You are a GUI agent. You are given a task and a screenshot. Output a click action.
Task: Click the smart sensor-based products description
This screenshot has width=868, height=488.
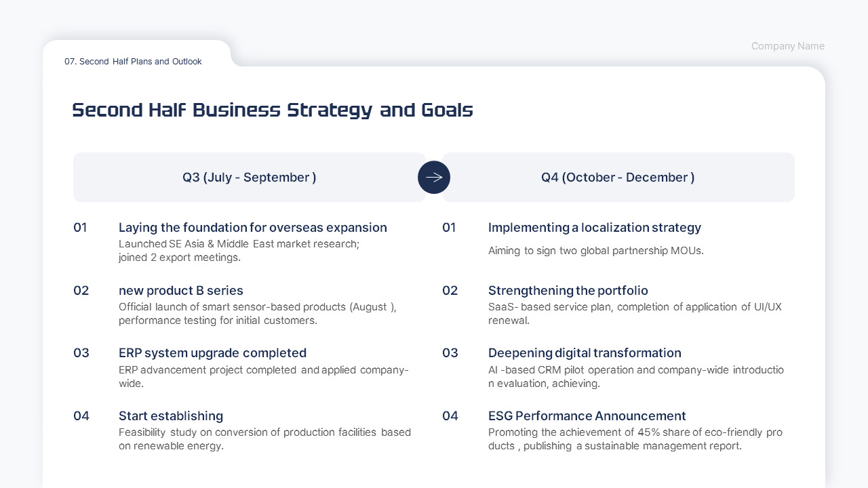(257, 314)
